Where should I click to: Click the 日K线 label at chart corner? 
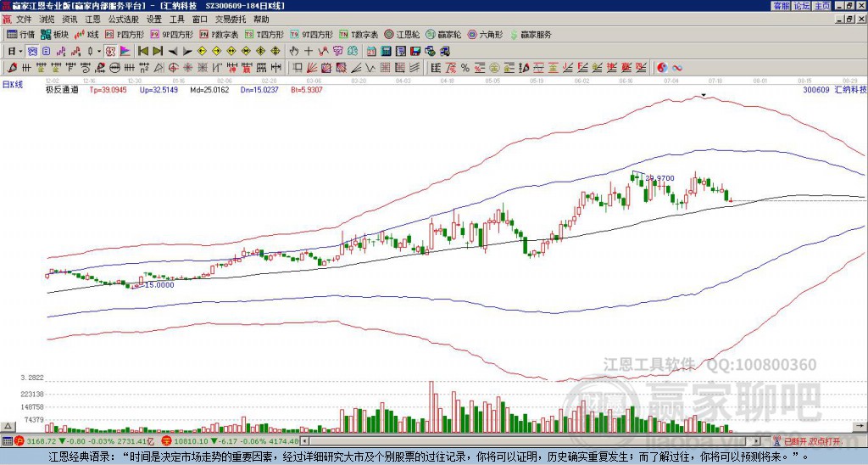coord(13,85)
